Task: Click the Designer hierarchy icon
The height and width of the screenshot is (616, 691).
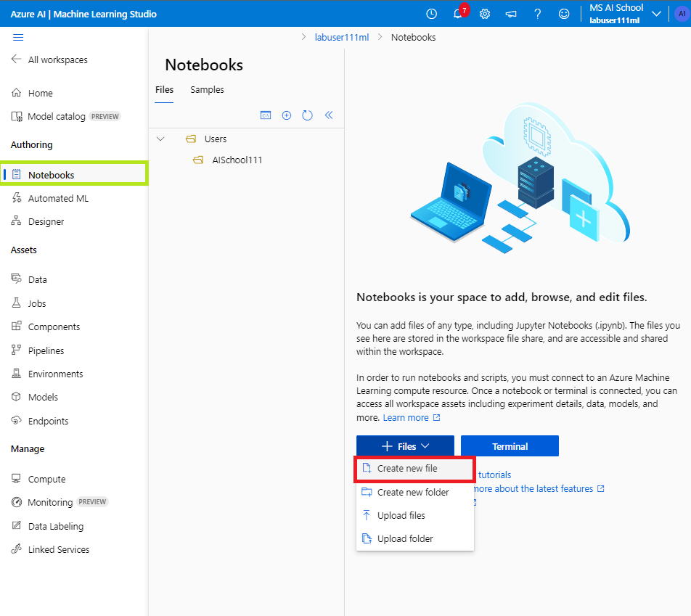Action: [x=16, y=221]
